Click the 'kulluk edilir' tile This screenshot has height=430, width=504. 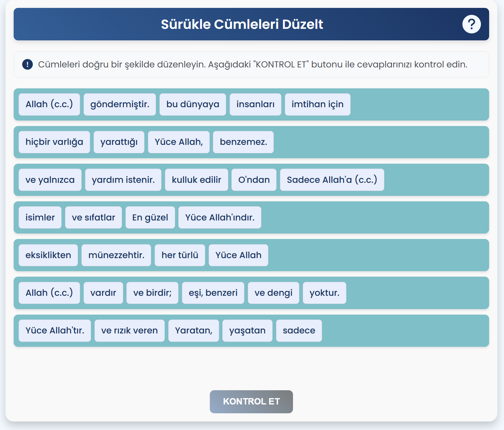click(x=196, y=180)
